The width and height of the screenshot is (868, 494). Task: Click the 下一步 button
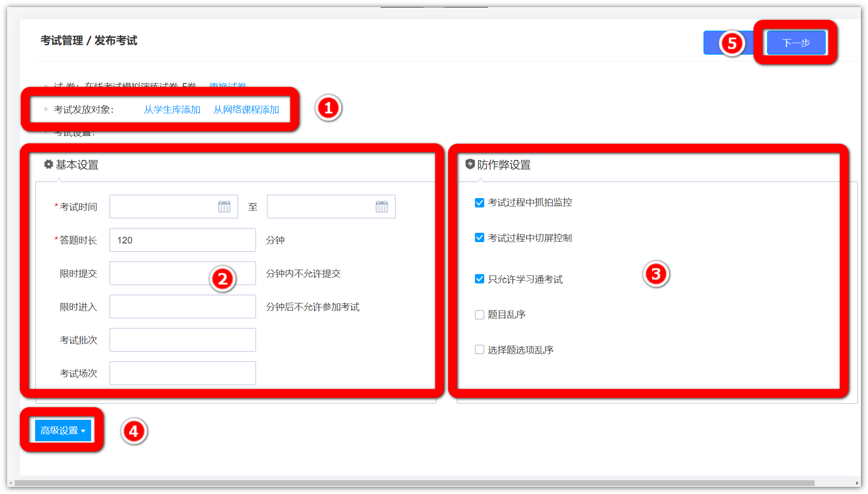(796, 43)
